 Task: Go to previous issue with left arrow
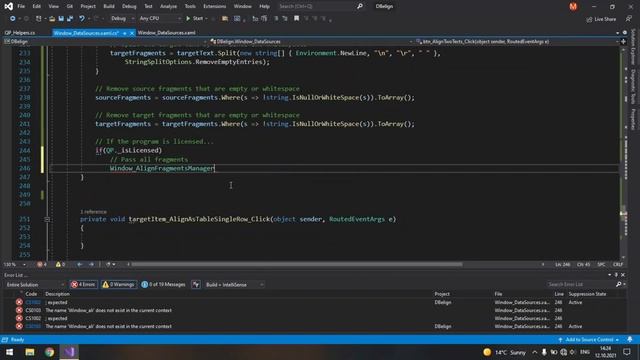80,264
